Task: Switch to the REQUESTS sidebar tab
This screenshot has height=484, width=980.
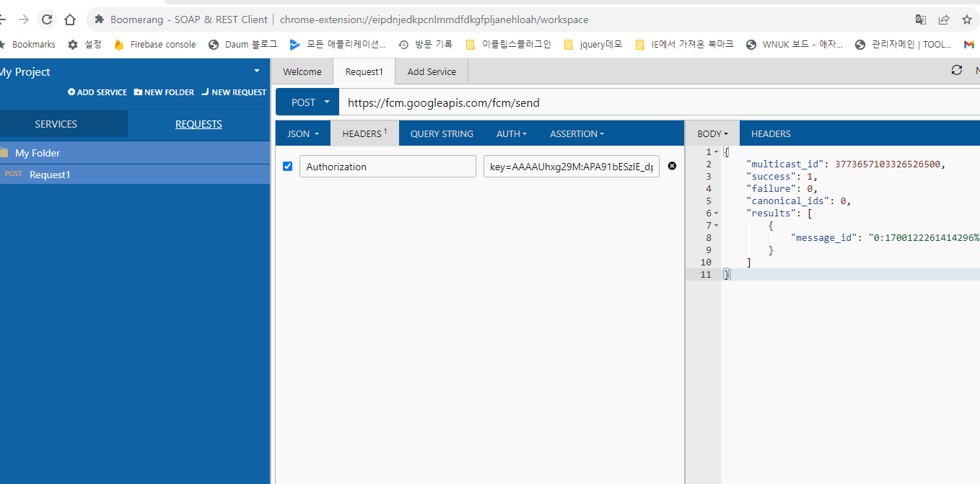Action: pos(198,124)
